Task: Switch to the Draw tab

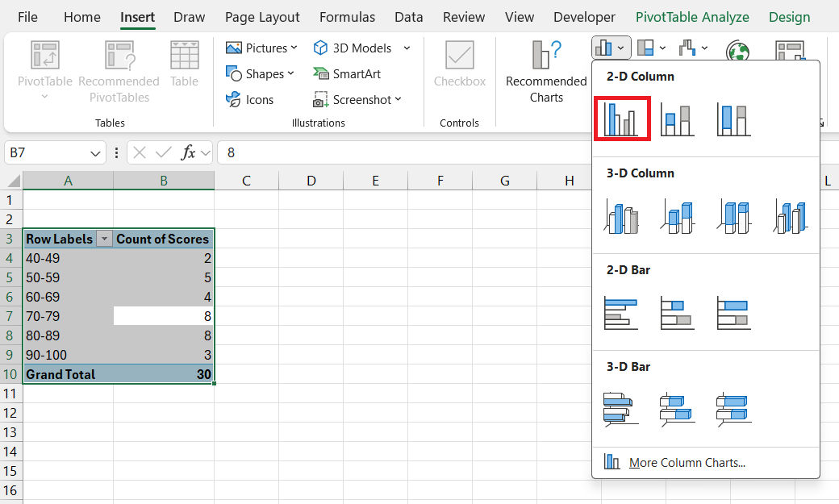Action: click(x=190, y=17)
